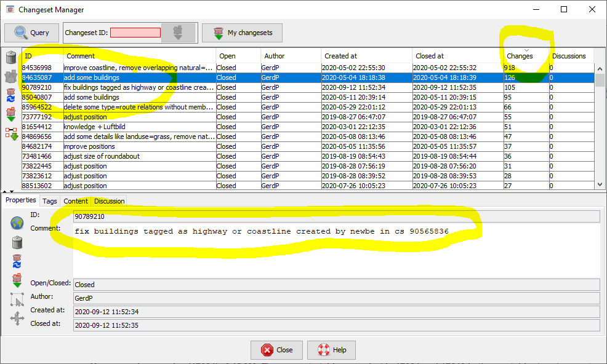Click the zoom-to four-arrow icon
This screenshot has width=607, height=364.
click(17, 319)
